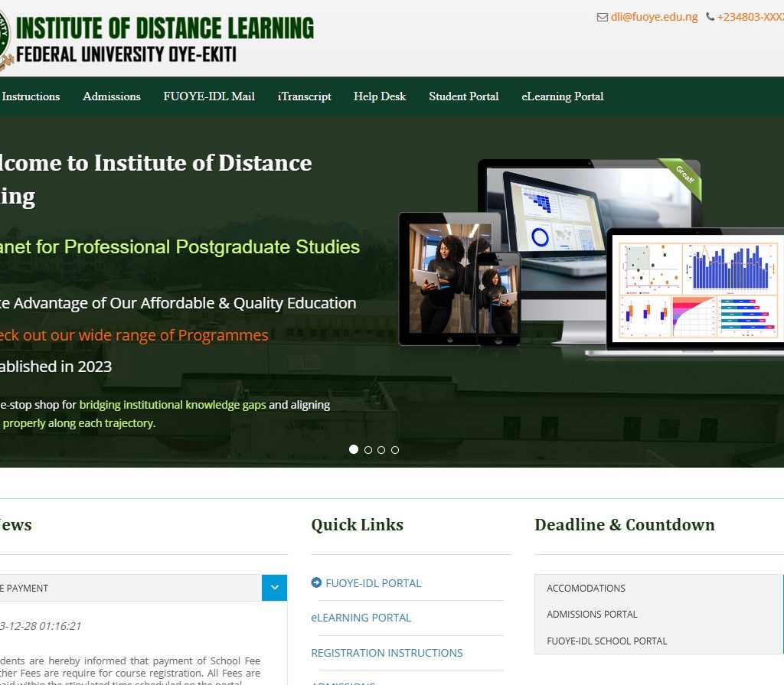Click the phone icon beside the number

point(710,17)
